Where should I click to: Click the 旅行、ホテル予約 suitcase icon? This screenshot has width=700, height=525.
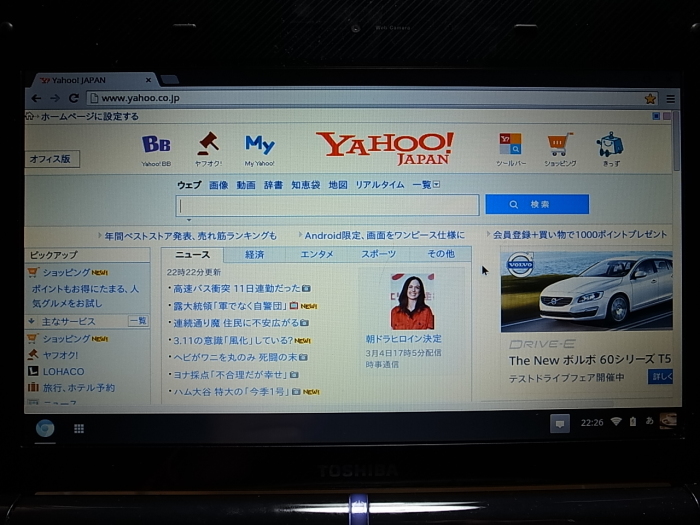point(33,387)
